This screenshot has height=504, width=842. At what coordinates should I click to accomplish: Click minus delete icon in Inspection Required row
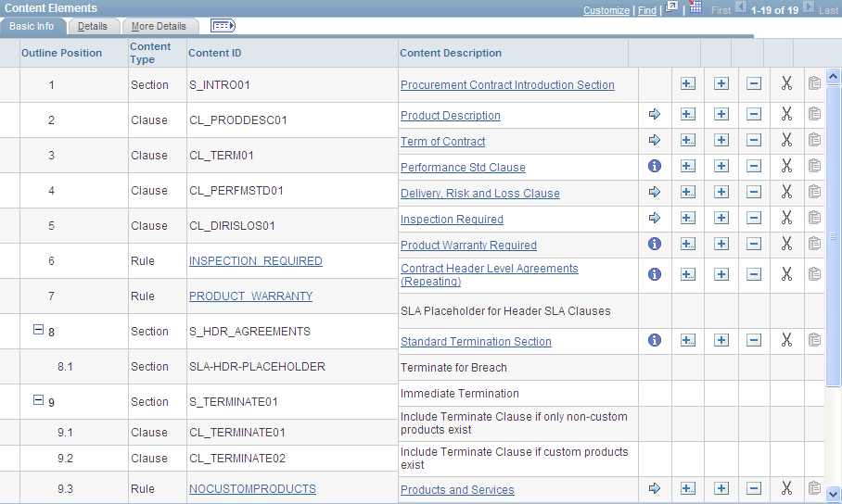754,218
